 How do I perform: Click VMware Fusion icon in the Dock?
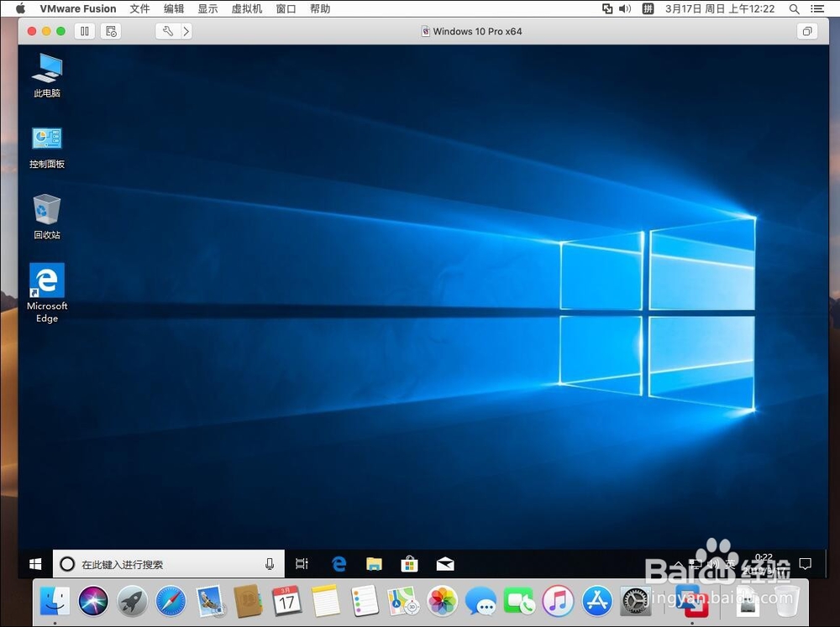(x=691, y=600)
